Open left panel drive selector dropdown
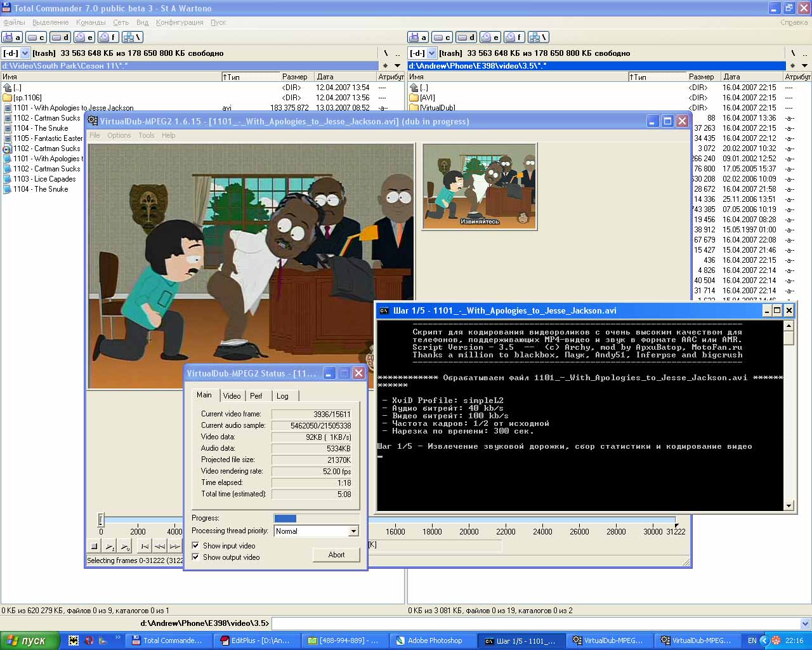Image resolution: width=812 pixels, height=650 pixels. click(25, 53)
